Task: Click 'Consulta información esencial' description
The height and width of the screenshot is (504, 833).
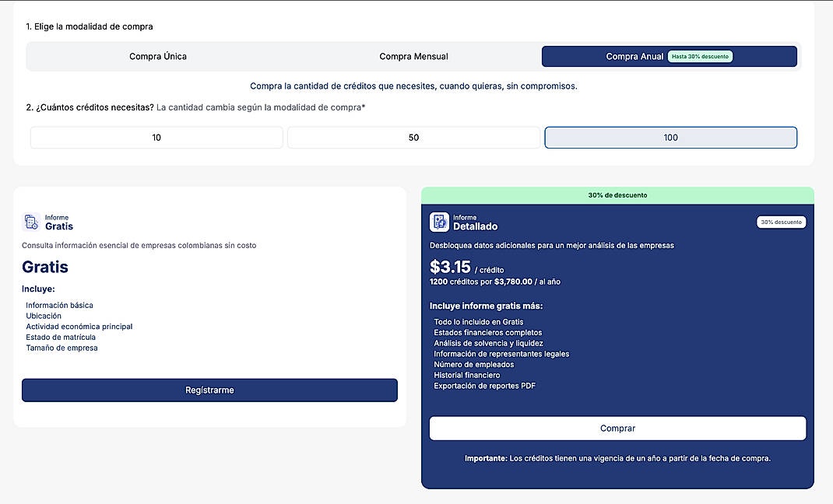Action: (x=139, y=246)
